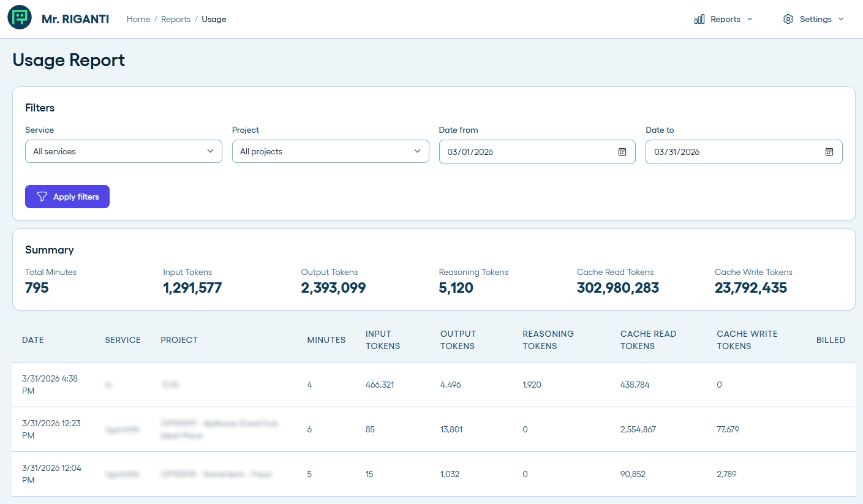Image resolution: width=863 pixels, height=504 pixels.
Task: Click the funnel icon on Apply filters button
Action: click(42, 197)
